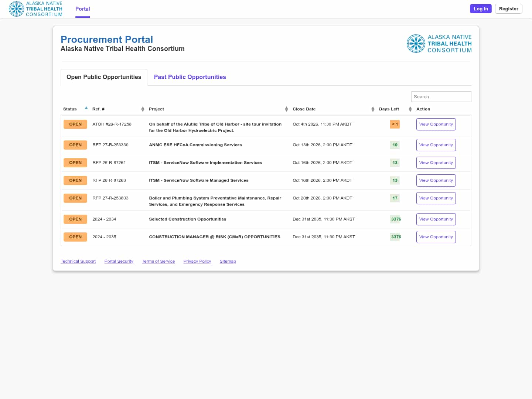The width and height of the screenshot is (532, 399).
Task: Click the '17' days left badge
Action: click(395, 198)
